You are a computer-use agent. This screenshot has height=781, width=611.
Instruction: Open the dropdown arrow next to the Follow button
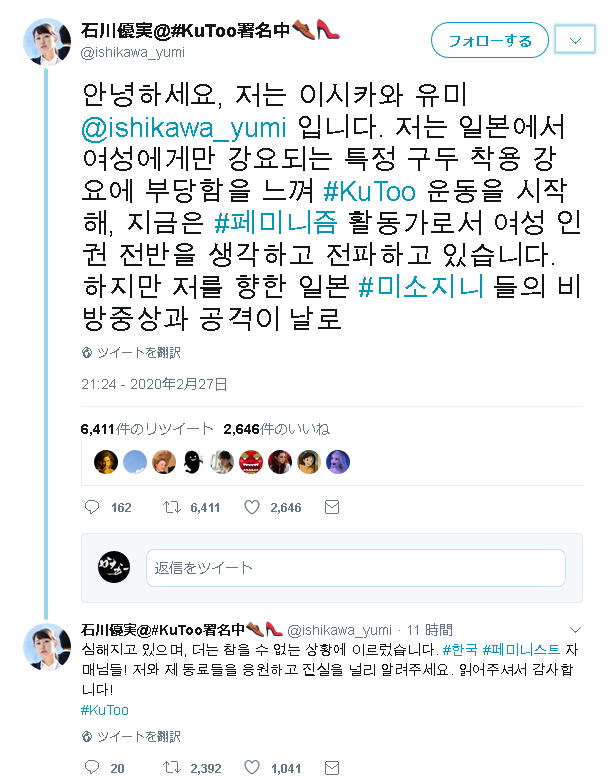click(x=575, y=40)
